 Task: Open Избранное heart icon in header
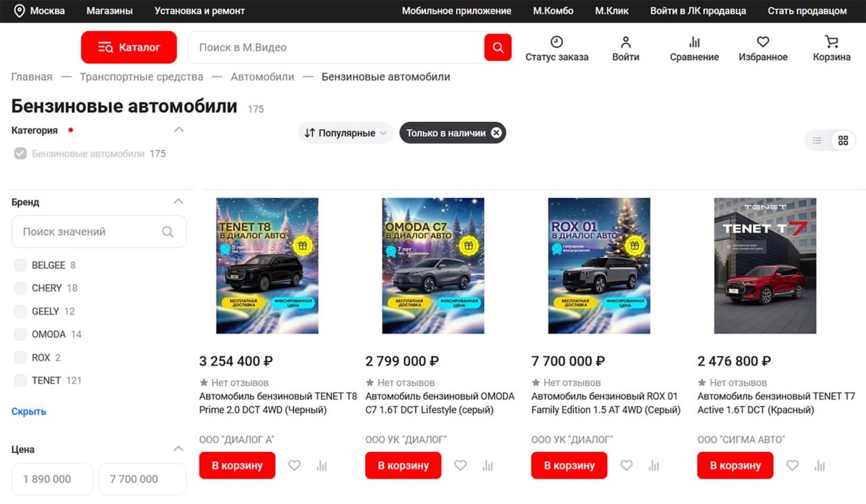(763, 42)
